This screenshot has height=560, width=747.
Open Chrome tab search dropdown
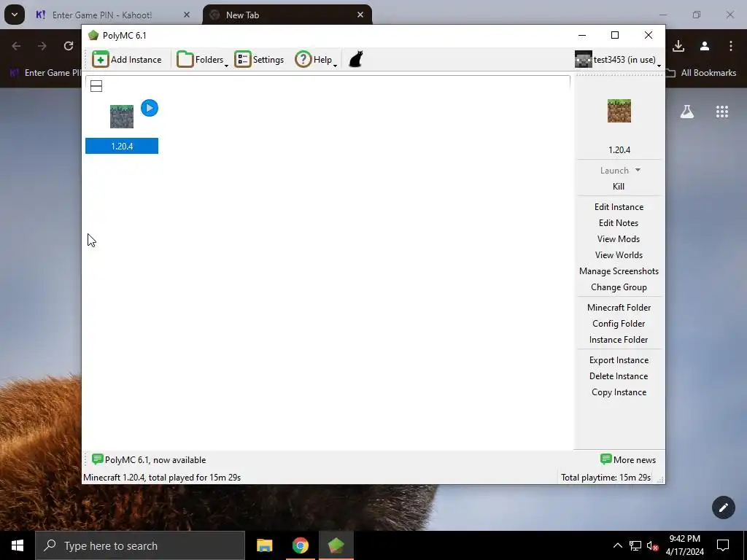point(15,15)
